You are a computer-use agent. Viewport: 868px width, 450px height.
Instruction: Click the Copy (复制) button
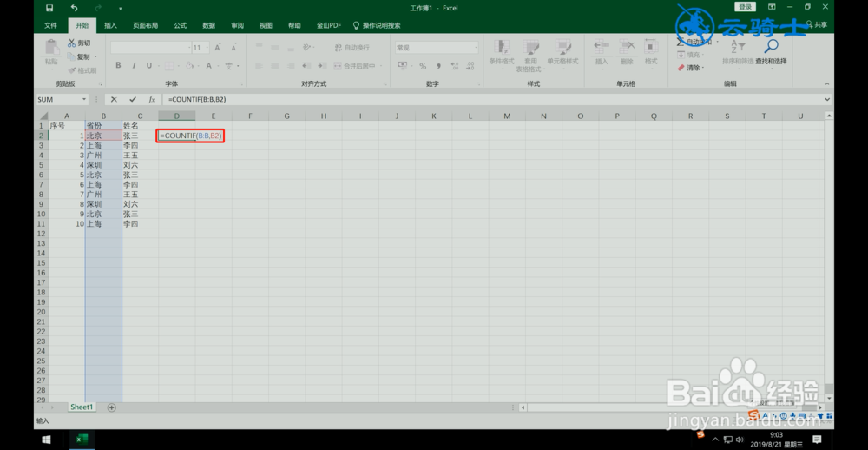click(x=79, y=56)
